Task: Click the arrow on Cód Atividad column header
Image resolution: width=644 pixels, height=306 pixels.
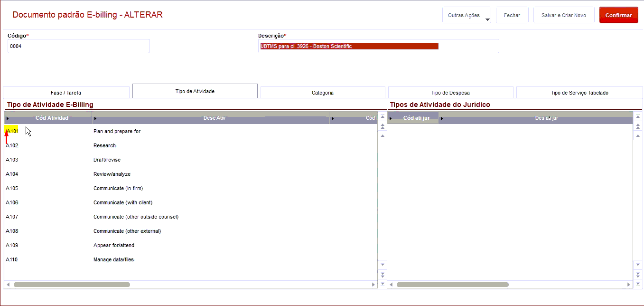Action: [x=8, y=118]
